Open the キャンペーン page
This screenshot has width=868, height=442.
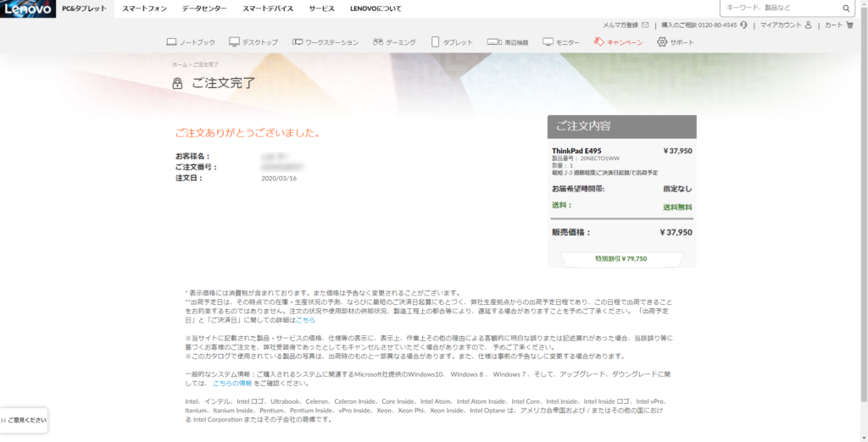[x=625, y=42]
